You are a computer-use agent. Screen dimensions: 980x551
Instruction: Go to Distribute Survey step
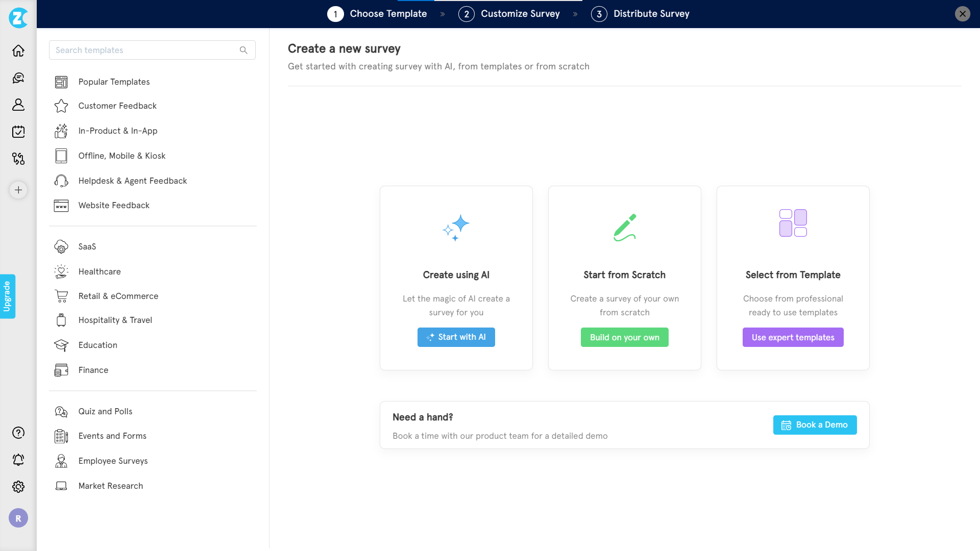(651, 14)
